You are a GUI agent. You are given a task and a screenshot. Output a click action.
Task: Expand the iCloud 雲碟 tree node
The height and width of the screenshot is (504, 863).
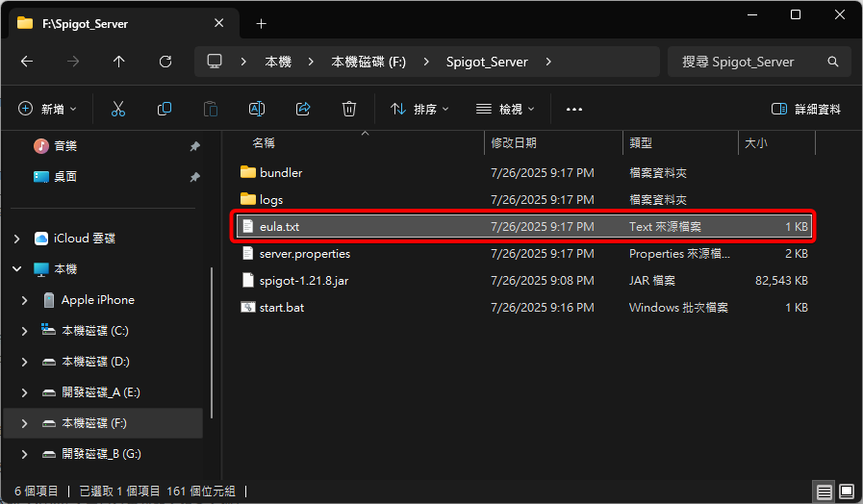pyautogui.click(x=16, y=239)
